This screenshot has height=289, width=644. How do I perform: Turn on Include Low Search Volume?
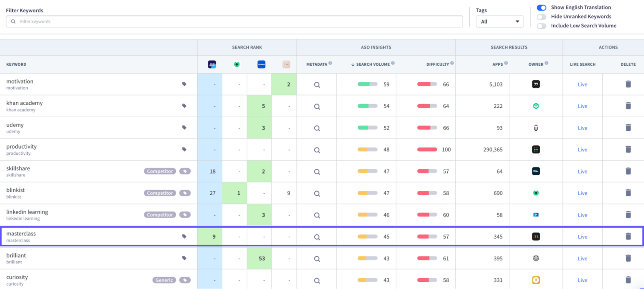click(541, 26)
